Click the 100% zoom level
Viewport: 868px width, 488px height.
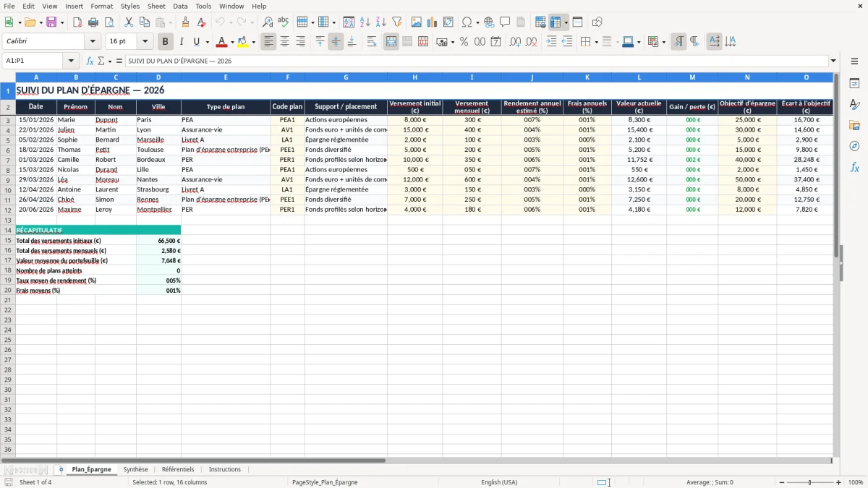(855, 482)
